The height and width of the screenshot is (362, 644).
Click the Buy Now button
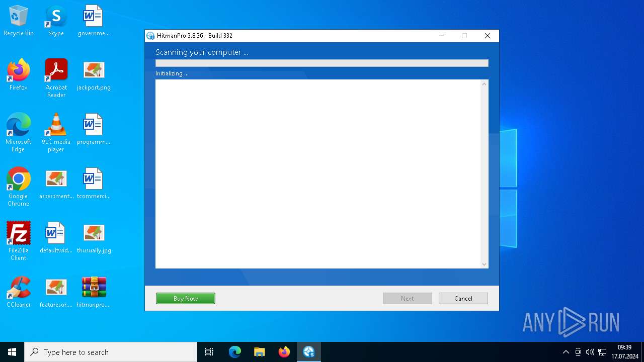[x=186, y=299]
